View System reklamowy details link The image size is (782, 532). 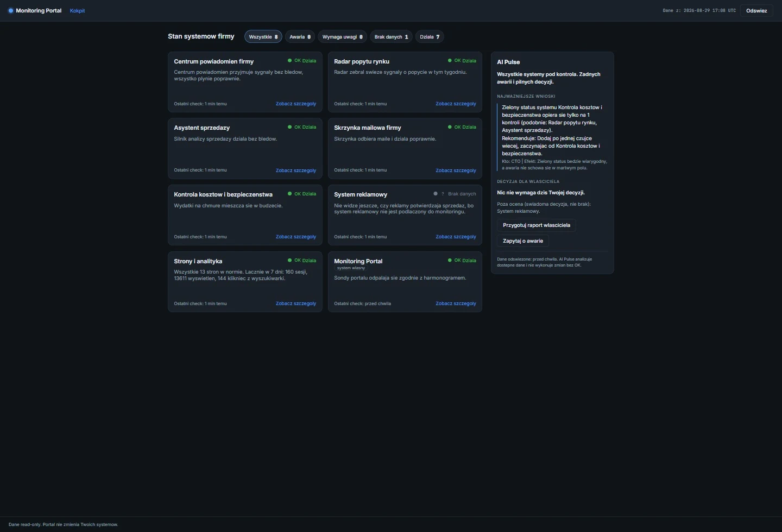tap(456, 237)
